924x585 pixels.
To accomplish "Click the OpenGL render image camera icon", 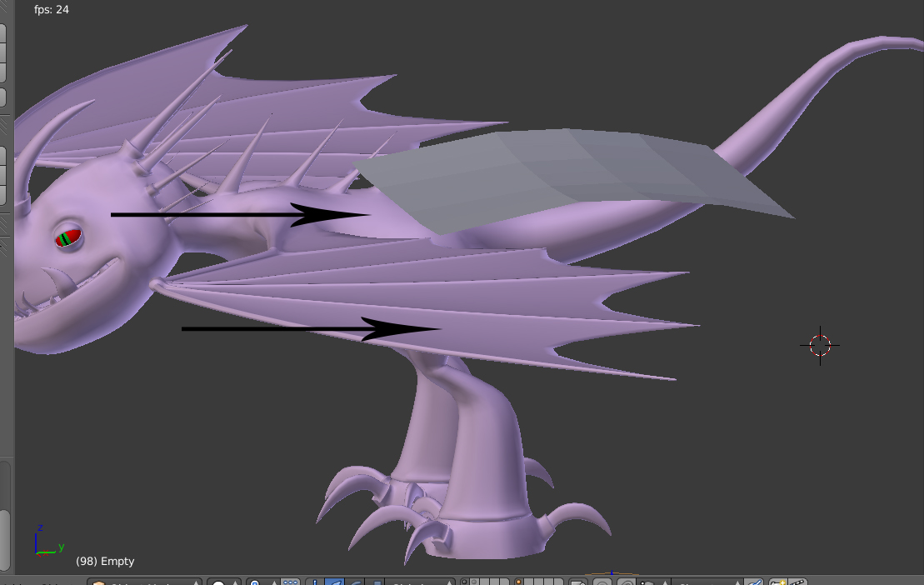I will tap(778, 582).
